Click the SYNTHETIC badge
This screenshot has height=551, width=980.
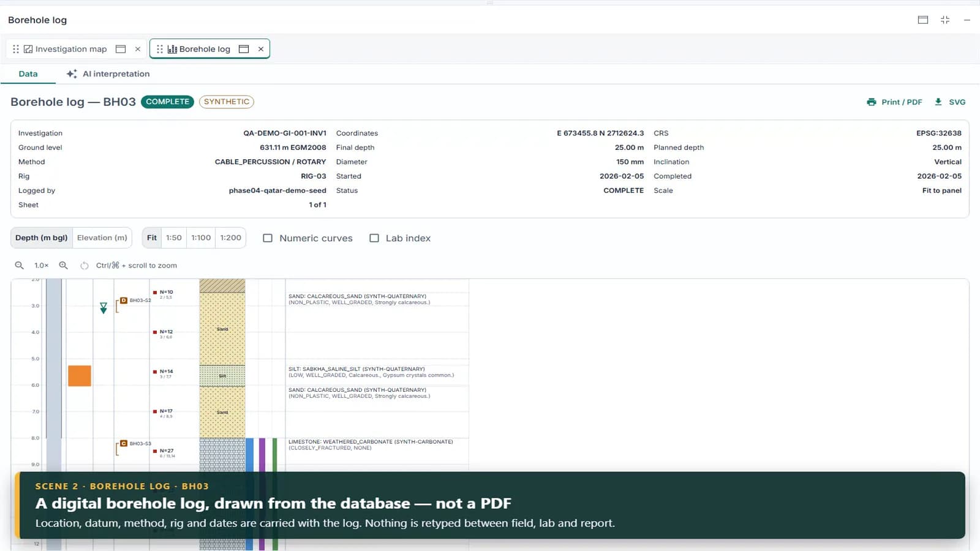click(x=227, y=102)
